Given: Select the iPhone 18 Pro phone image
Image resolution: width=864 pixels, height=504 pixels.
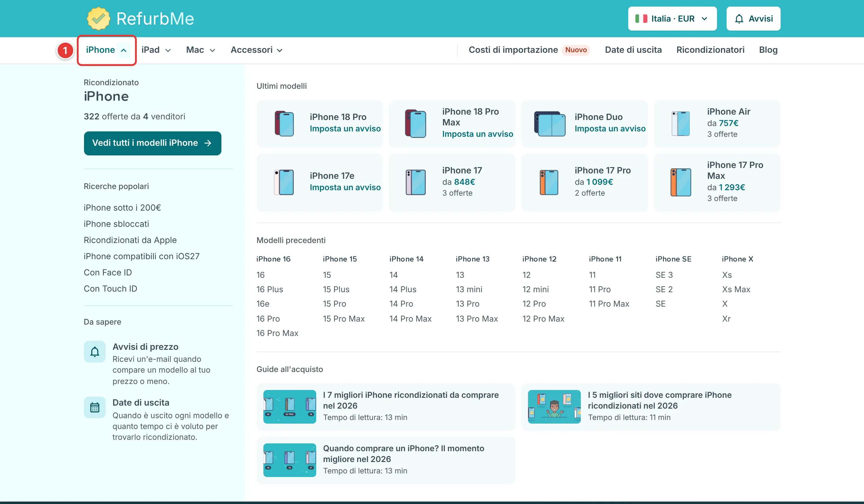Looking at the screenshot, I should click(284, 123).
